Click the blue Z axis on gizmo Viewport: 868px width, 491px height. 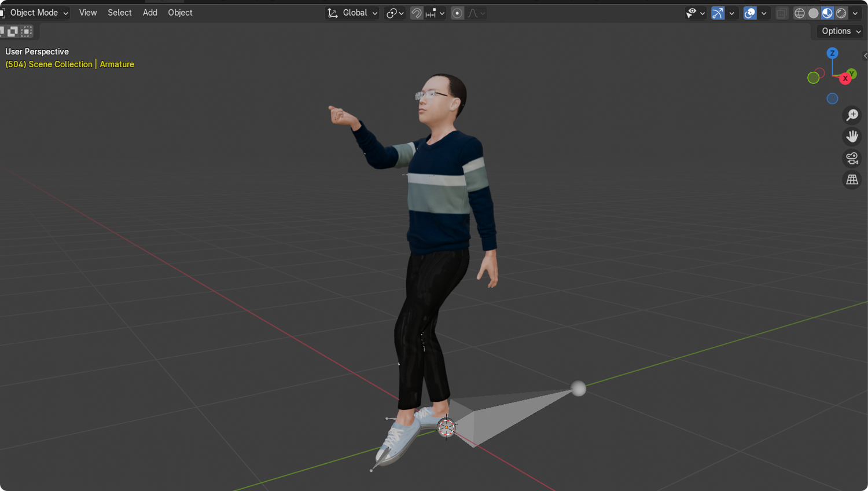pyautogui.click(x=832, y=53)
